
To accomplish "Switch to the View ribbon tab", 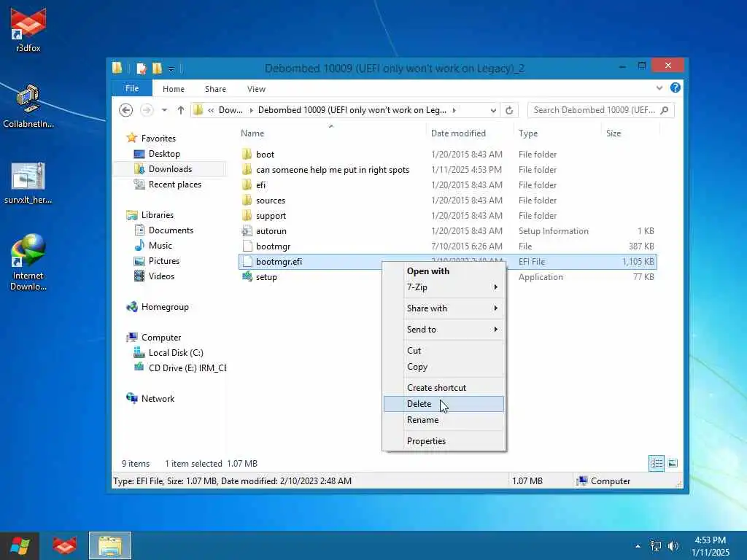I will (x=256, y=89).
